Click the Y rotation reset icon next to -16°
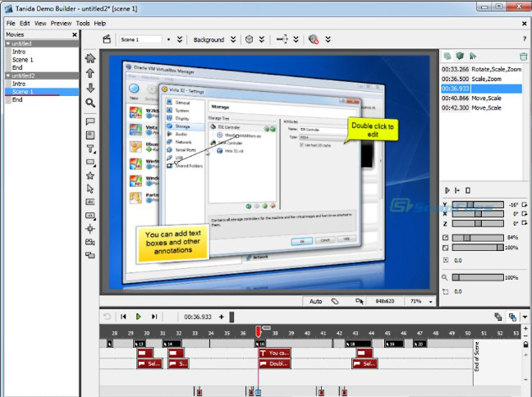The height and width of the screenshot is (397, 532). tap(525, 204)
